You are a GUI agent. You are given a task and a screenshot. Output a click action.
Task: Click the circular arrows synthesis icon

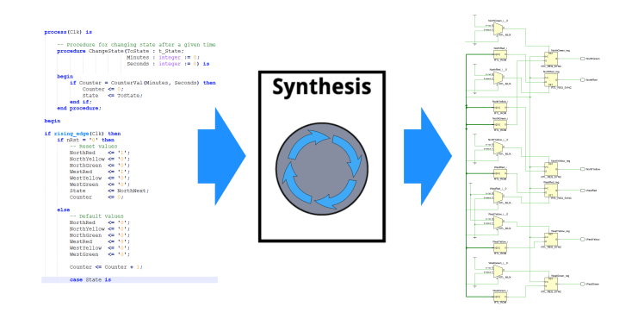[x=322, y=168]
